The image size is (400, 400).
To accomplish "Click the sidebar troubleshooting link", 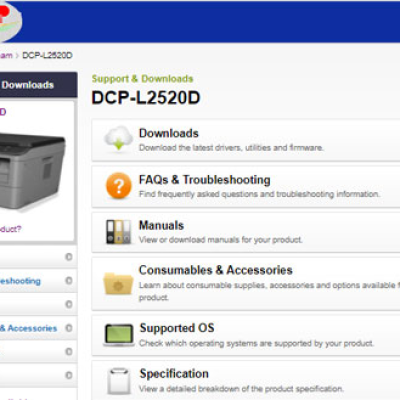I will (20, 281).
